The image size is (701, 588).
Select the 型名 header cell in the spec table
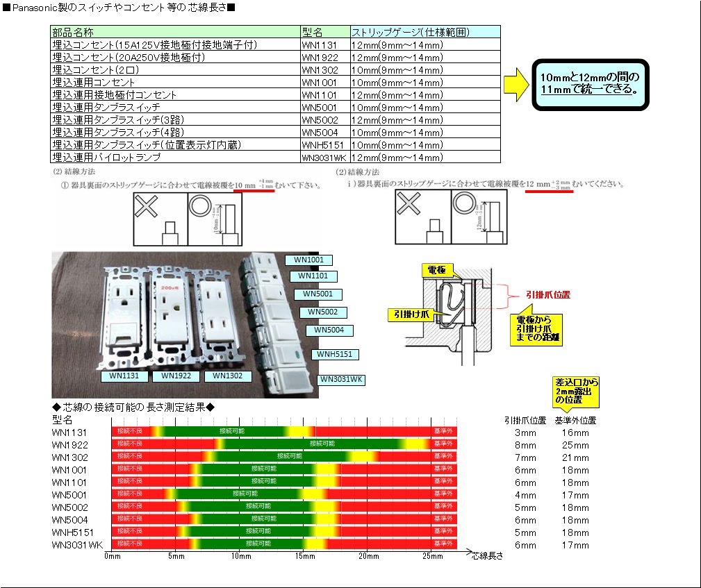click(x=325, y=32)
